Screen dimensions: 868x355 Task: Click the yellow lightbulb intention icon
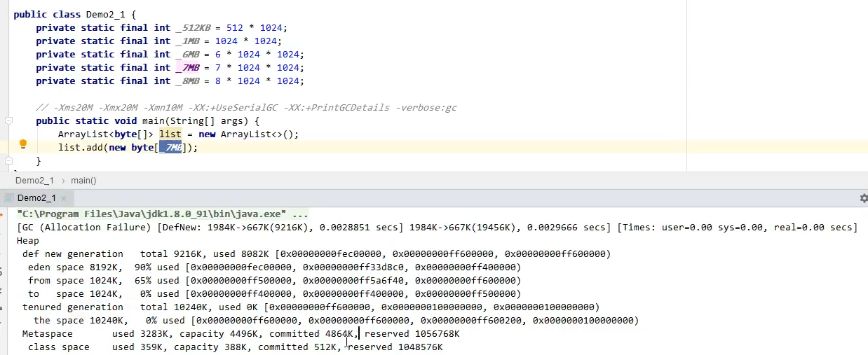(22, 144)
